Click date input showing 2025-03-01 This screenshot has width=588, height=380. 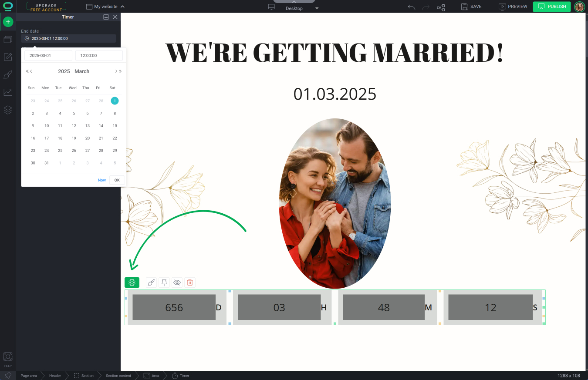[x=48, y=56]
